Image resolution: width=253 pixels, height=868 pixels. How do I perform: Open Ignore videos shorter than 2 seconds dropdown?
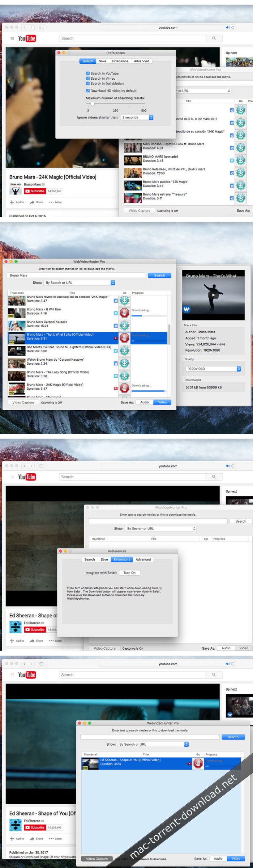point(137,117)
